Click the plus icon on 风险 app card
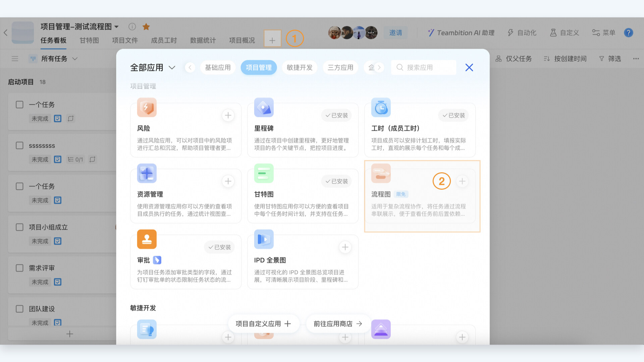 point(228,115)
